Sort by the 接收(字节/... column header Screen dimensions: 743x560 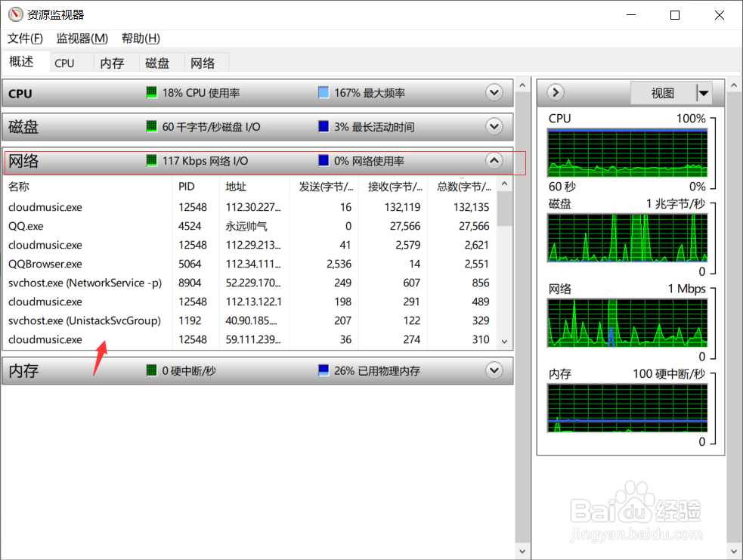pos(393,187)
